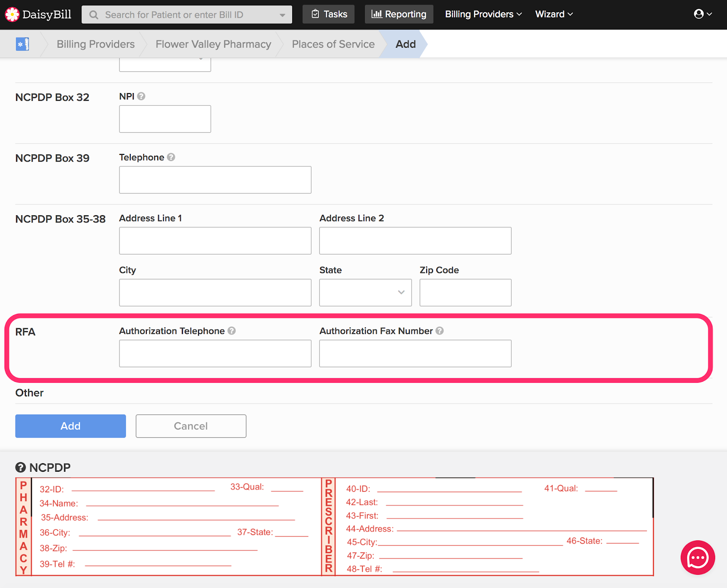The image size is (727, 588).
Task: Focus the Telephone input field
Action: click(215, 180)
